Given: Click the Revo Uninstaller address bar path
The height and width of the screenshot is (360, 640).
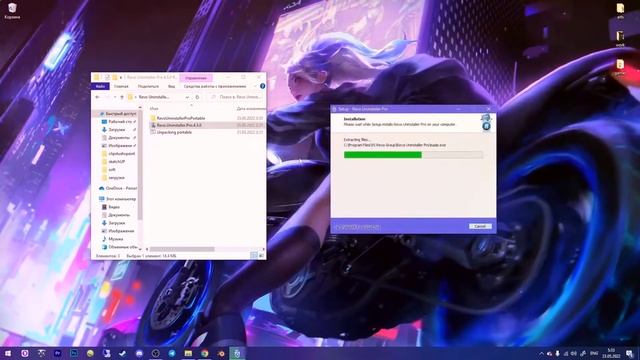Looking at the screenshot, I should coord(154,97).
